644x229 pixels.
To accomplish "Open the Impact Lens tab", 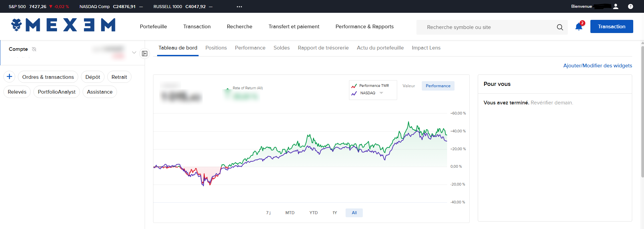I will [x=426, y=48].
